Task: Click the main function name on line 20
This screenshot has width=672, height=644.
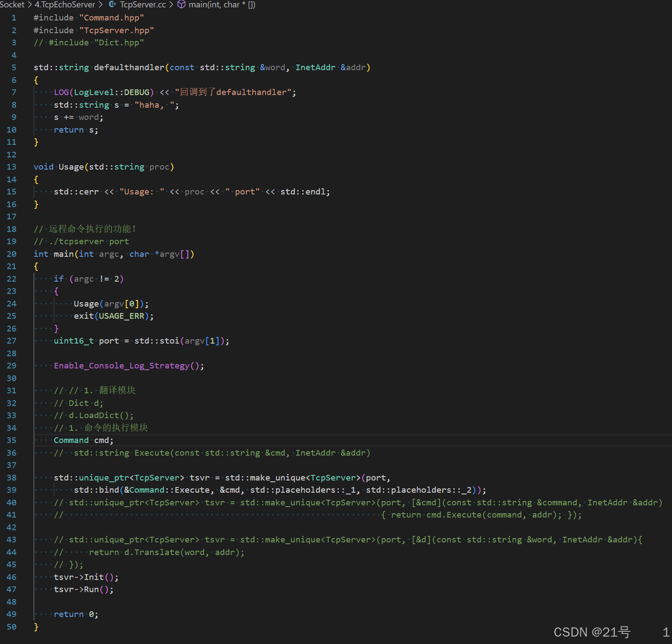Action: pos(64,254)
